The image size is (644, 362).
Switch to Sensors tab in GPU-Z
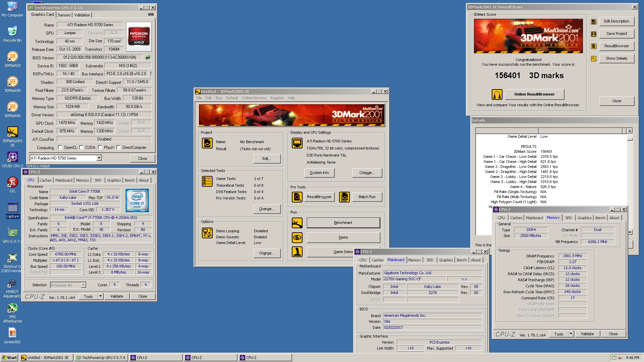tap(64, 15)
